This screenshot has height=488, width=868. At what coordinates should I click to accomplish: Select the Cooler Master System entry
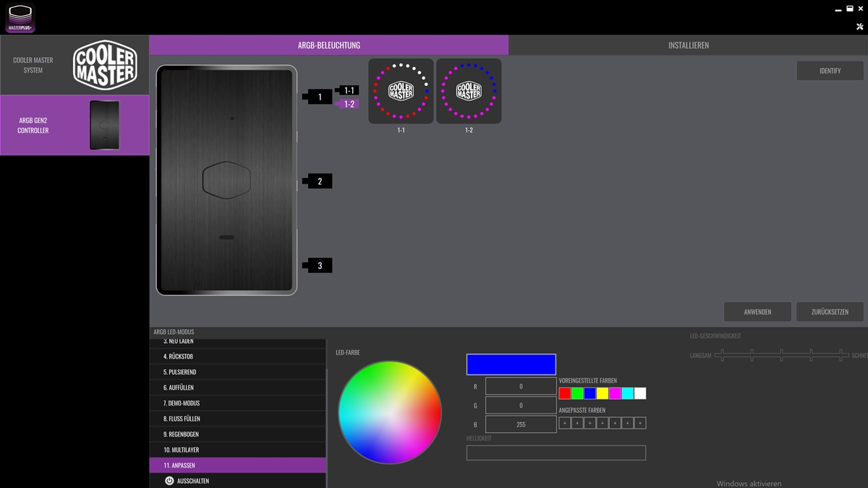tap(75, 65)
